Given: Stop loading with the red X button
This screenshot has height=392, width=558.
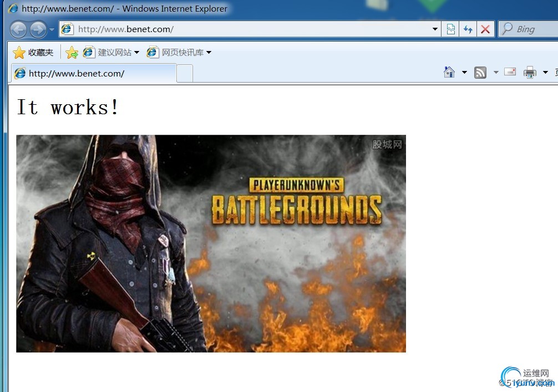Looking at the screenshot, I should coord(485,29).
